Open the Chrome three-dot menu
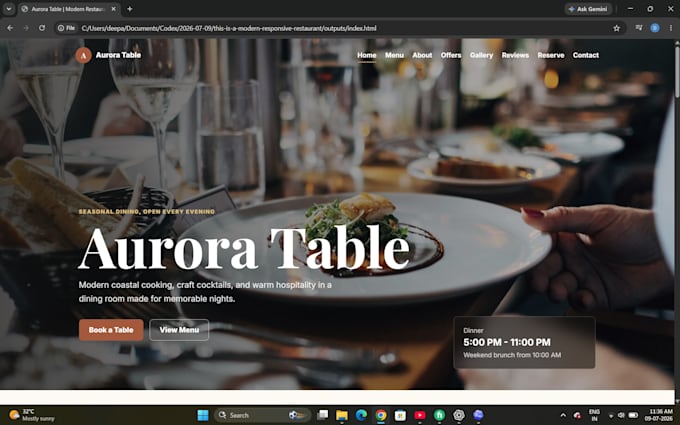 [670, 28]
